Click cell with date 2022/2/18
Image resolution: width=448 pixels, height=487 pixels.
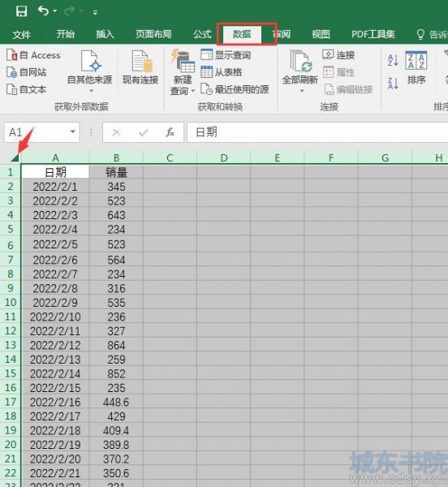tap(55, 430)
